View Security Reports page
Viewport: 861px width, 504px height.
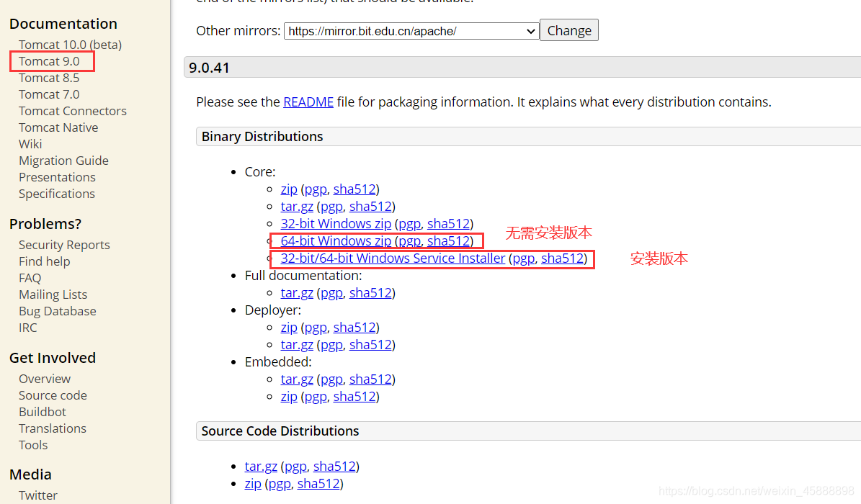(64, 245)
